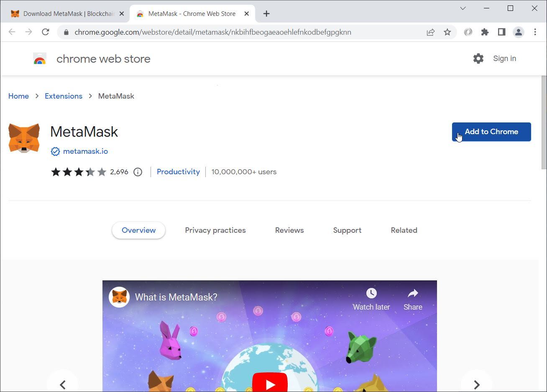Open a new browser tab
The height and width of the screenshot is (392, 547).
tap(266, 14)
